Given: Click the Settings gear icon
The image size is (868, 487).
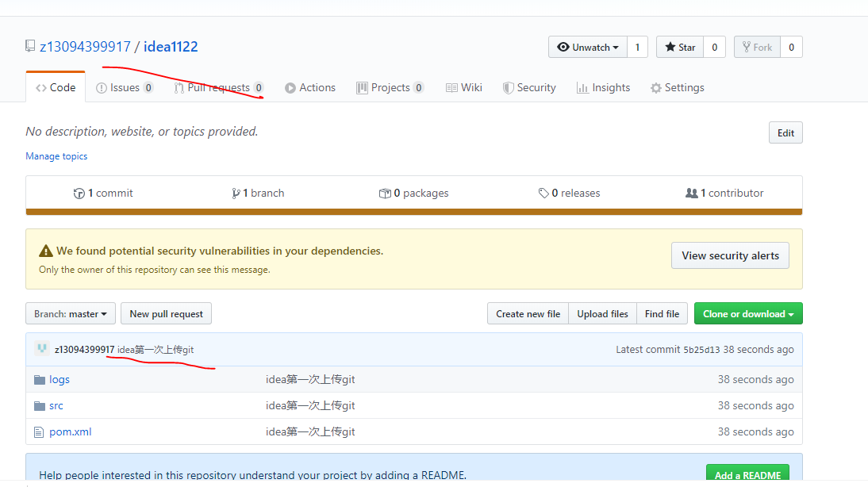Looking at the screenshot, I should pyautogui.click(x=656, y=88).
